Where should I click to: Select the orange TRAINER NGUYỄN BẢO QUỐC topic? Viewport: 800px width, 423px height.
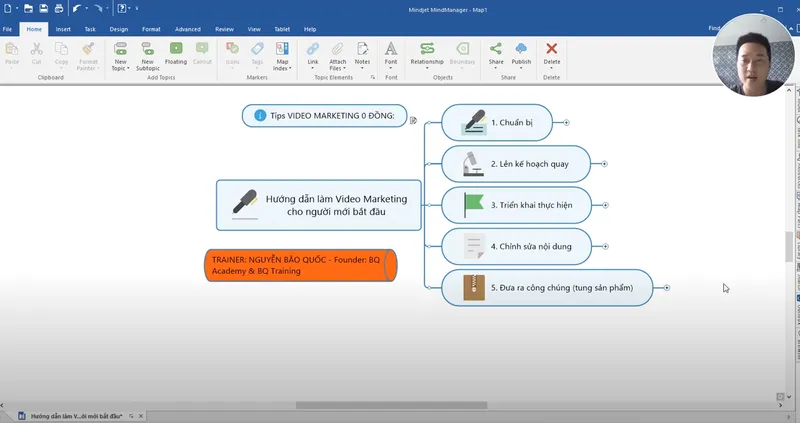point(301,265)
